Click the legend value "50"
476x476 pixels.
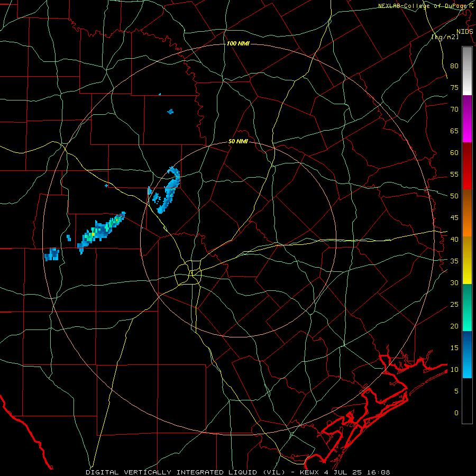(x=454, y=196)
